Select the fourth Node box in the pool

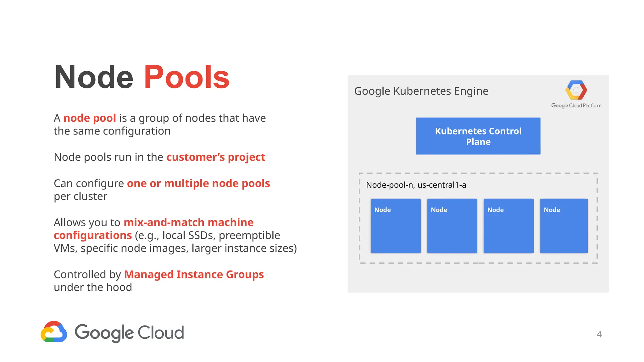(564, 226)
